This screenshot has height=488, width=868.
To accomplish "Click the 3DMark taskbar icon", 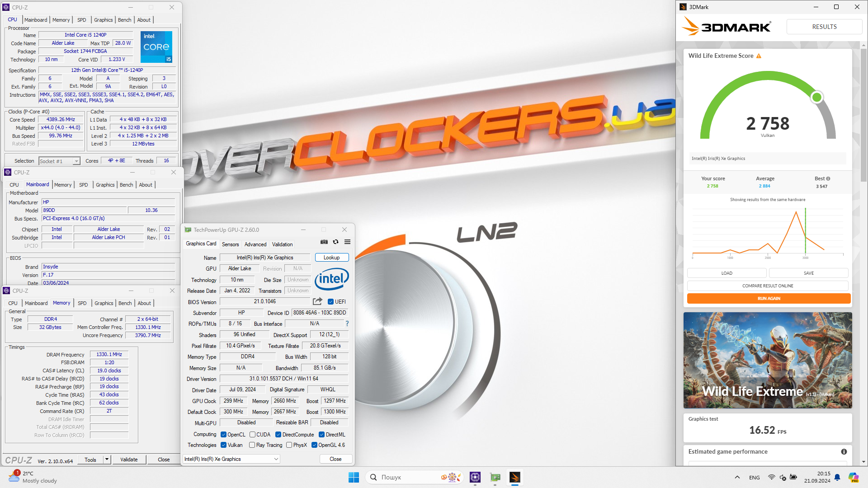I will point(515,477).
